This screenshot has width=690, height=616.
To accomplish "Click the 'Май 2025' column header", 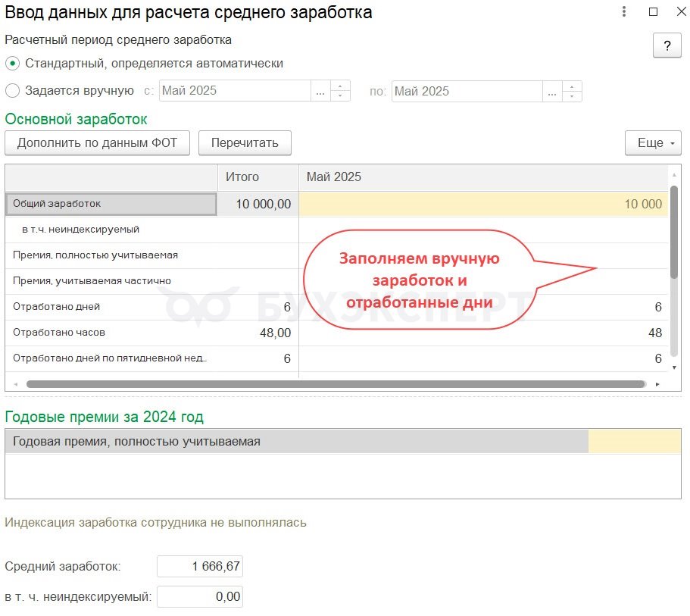I will coord(483,177).
